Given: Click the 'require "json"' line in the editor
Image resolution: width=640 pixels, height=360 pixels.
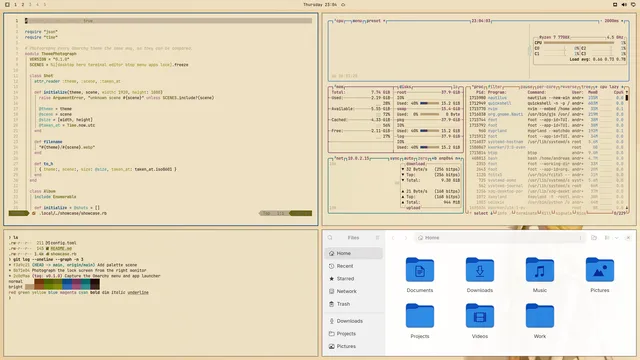Looking at the screenshot, I should coord(41,32).
